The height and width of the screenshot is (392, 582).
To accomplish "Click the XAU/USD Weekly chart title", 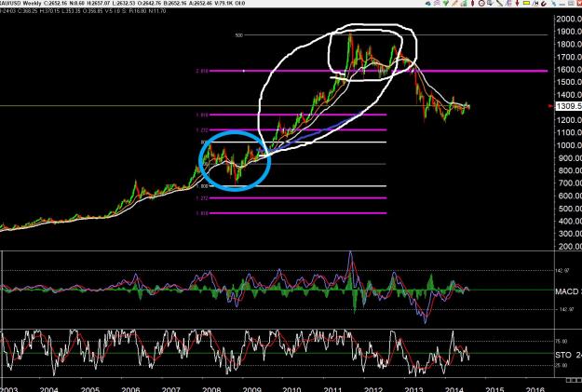I will coord(20,4).
